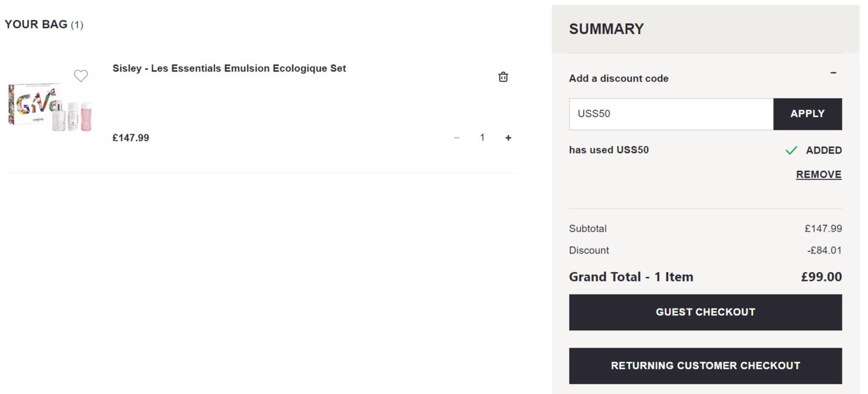Proceed with Guest Checkout
868x394 pixels.
tap(705, 312)
